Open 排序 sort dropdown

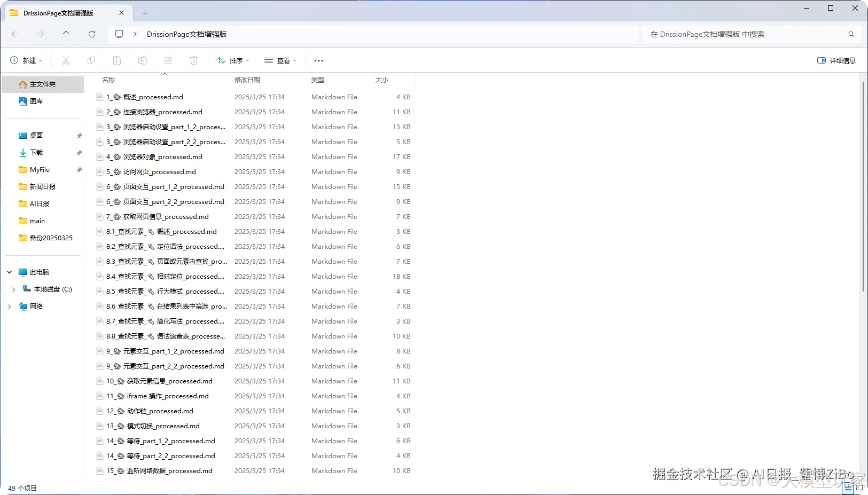click(x=233, y=60)
